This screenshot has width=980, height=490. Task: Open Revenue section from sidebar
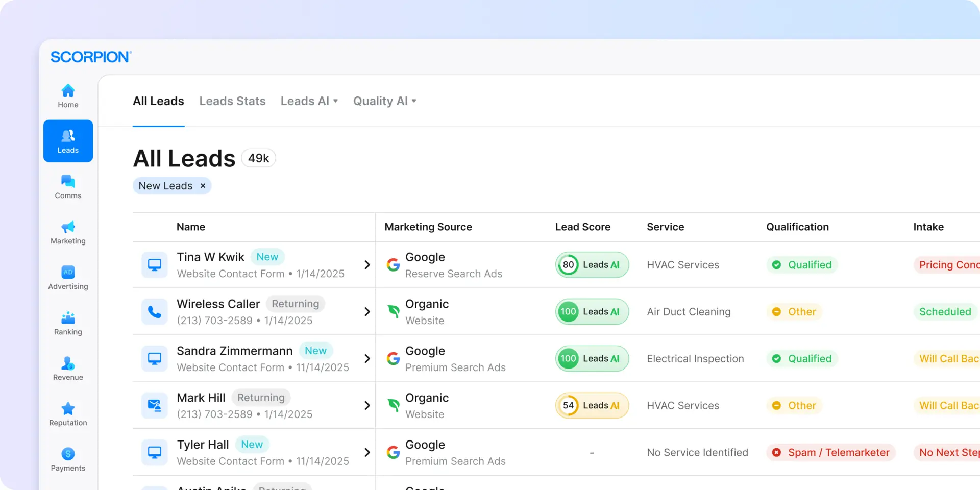[x=68, y=364]
